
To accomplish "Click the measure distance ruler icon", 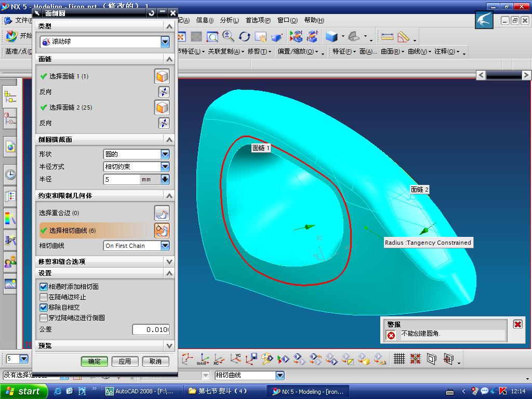I will point(387,36).
